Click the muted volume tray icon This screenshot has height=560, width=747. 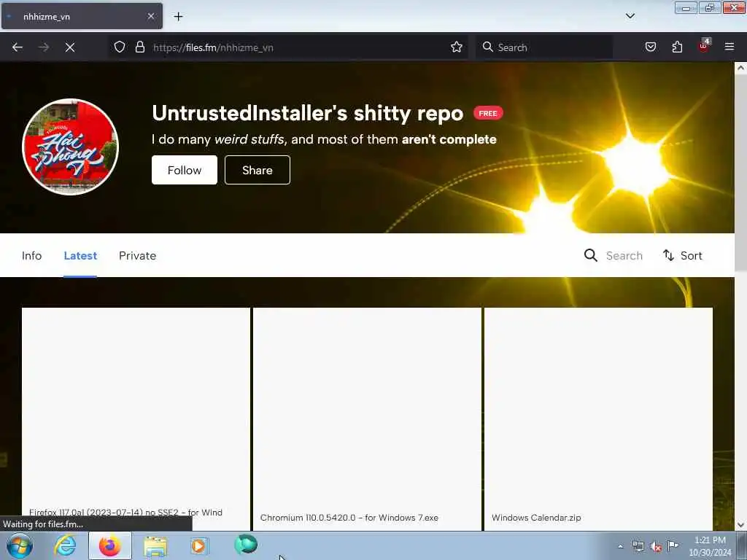(x=656, y=547)
